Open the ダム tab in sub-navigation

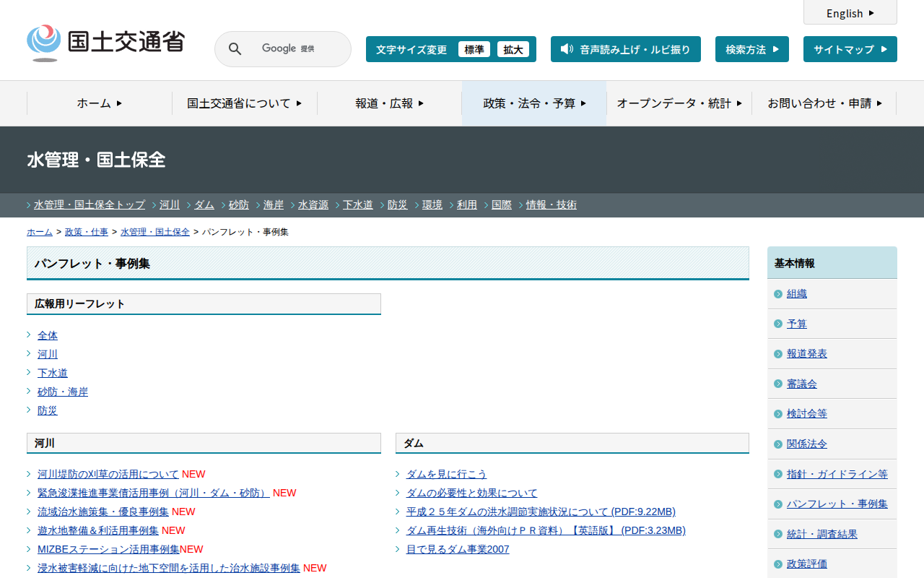pos(204,205)
